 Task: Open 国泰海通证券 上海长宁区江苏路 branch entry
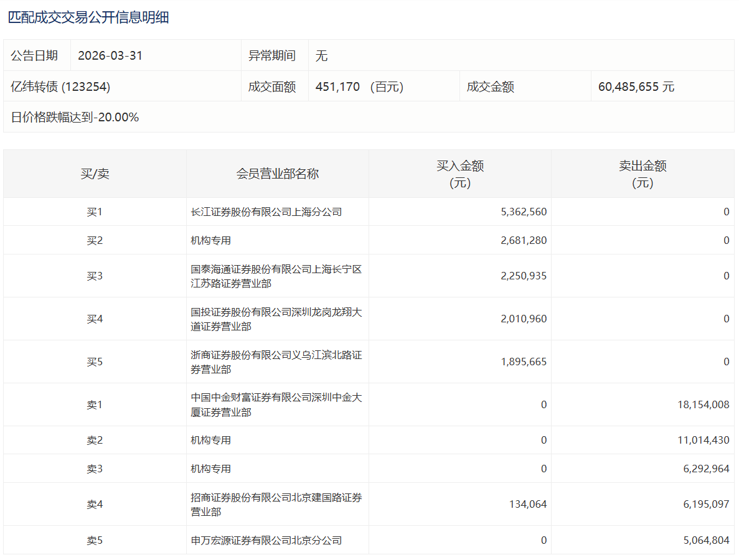pyautogui.click(x=276, y=276)
